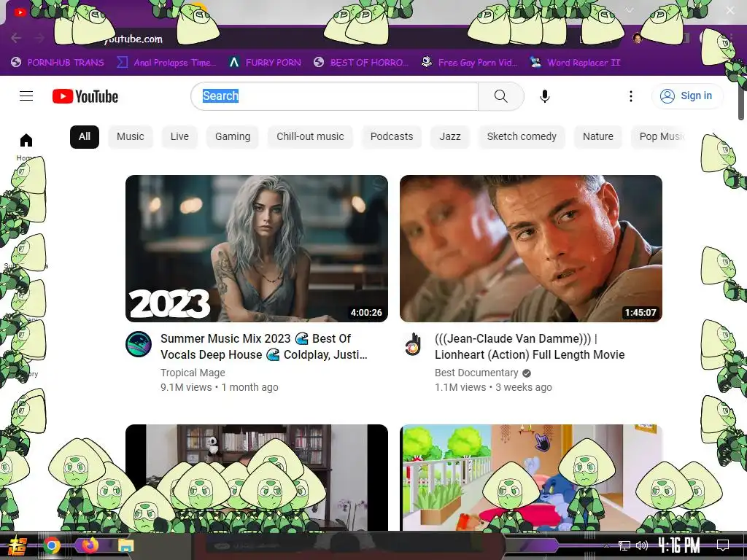Click the magnifier search button

coord(500,96)
